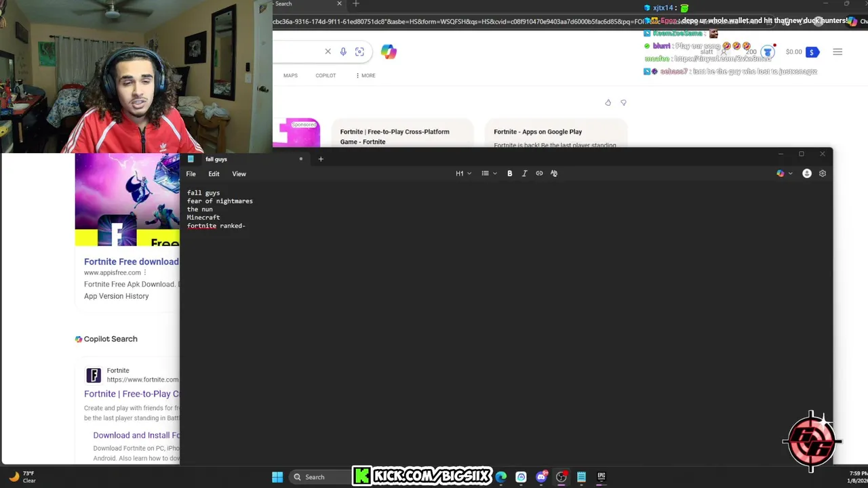Open the $0.00 wallet button
This screenshot has height=488, width=868.
point(802,52)
